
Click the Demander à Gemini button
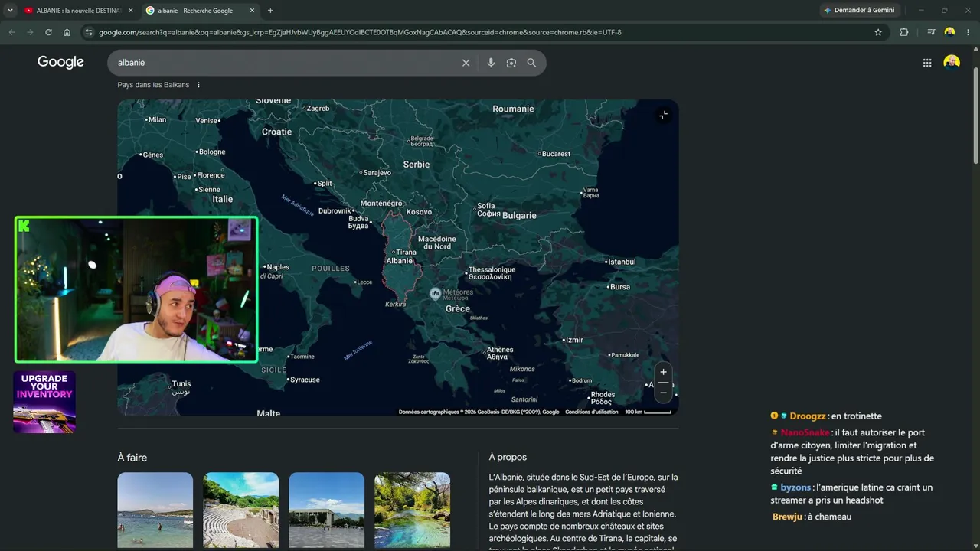(x=859, y=11)
